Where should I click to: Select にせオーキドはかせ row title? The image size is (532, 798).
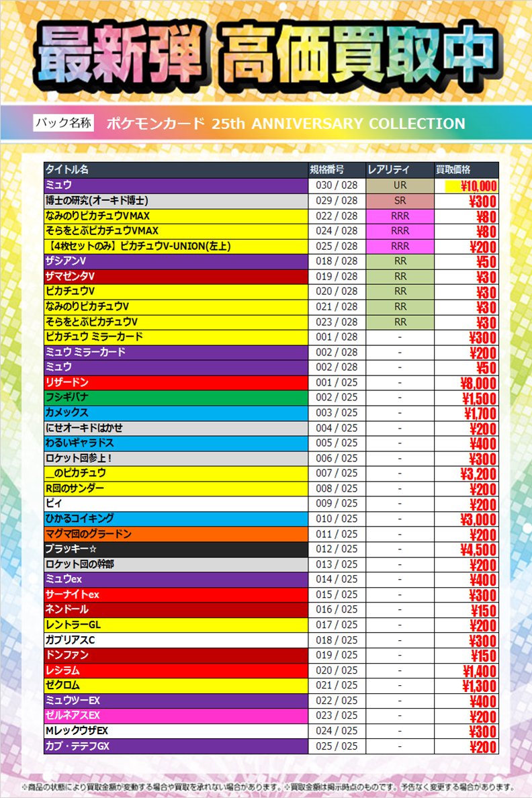point(175,427)
